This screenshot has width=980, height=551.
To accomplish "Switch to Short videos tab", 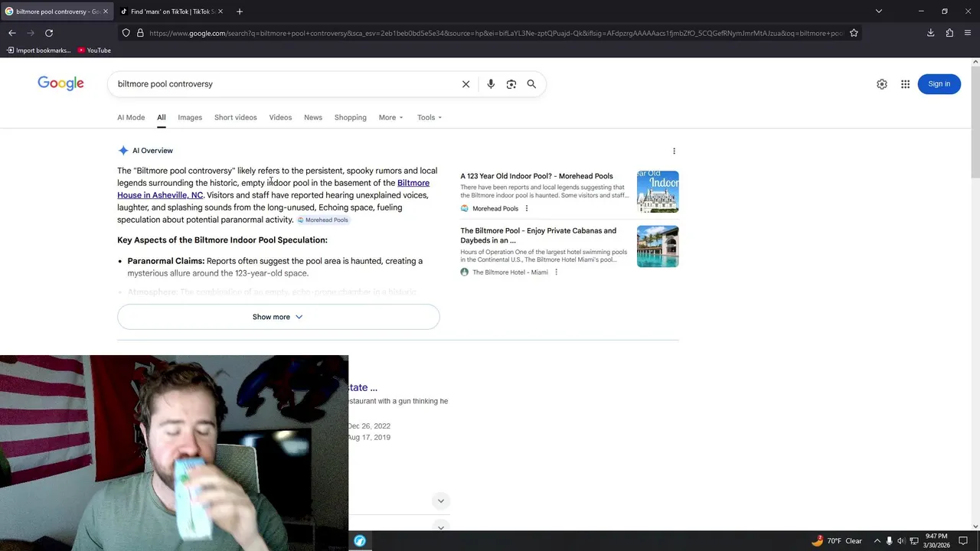I will (x=236, y=117).
